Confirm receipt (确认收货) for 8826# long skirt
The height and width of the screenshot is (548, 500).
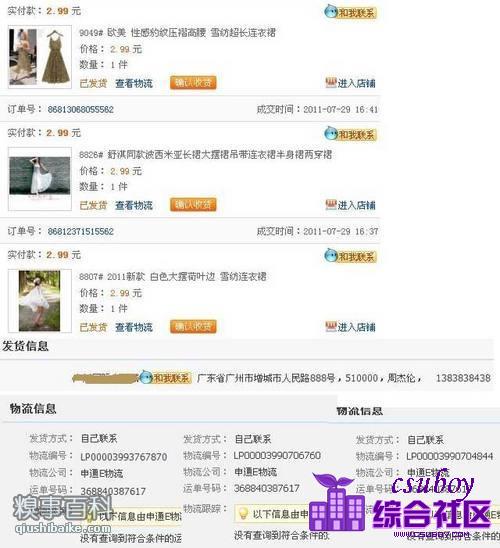[193, 205]
